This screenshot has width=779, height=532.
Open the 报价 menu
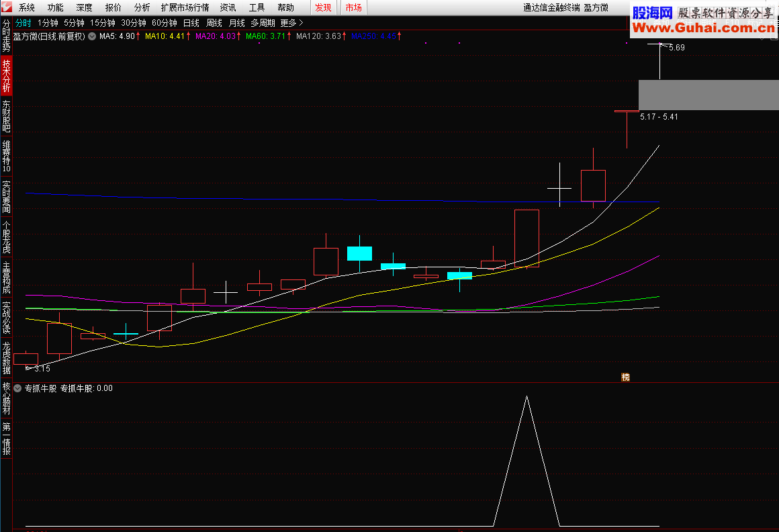[x=113, y=7]
